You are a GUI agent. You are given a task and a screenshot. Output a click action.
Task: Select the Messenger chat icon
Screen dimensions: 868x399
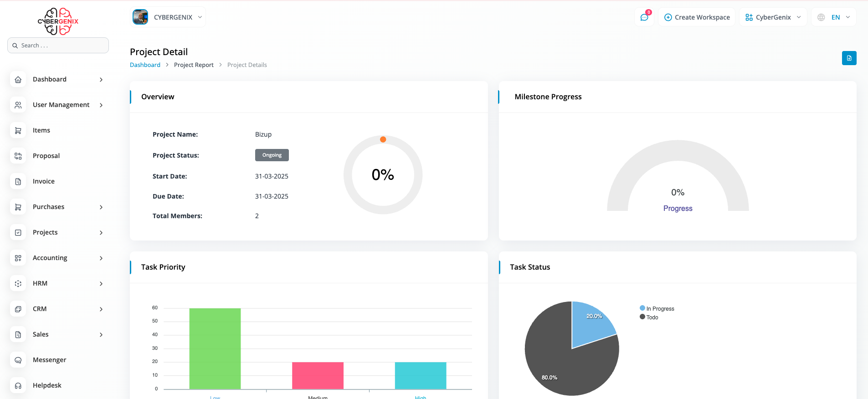pos(18,360)
